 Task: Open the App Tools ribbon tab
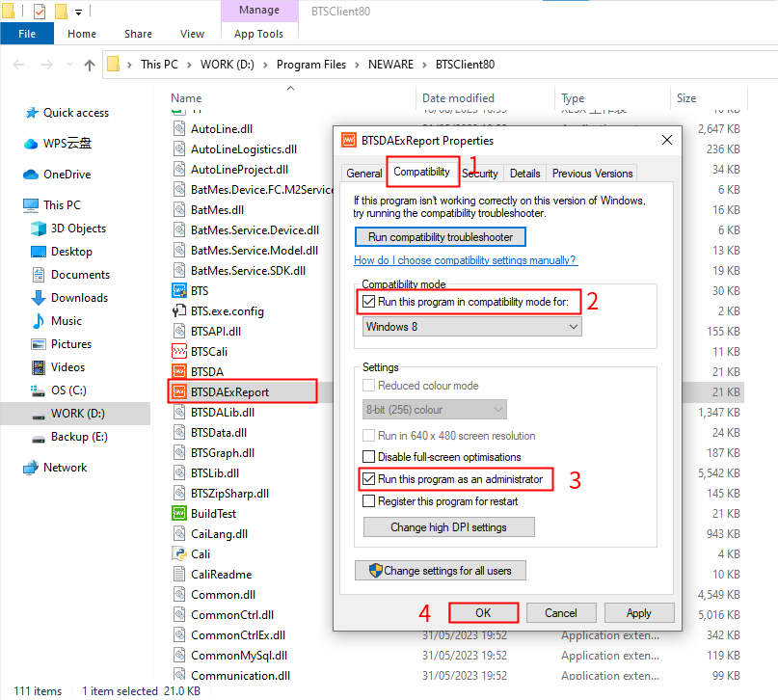259,34
